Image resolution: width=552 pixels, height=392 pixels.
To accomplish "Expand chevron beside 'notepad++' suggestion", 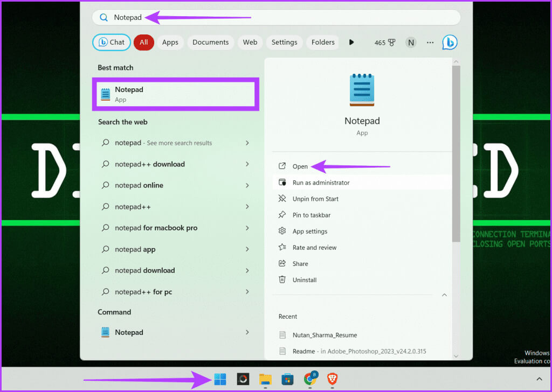I will coord(247,207).
